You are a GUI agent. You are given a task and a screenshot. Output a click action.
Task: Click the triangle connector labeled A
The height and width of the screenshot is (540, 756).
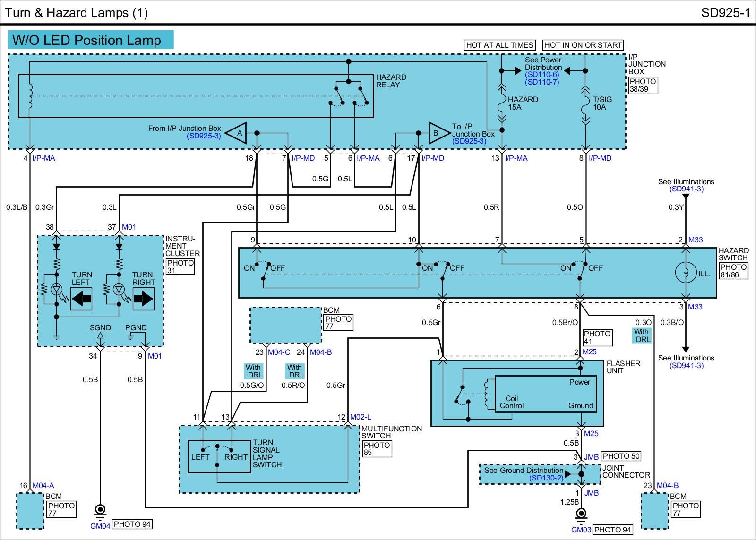[x=237, y=133]
